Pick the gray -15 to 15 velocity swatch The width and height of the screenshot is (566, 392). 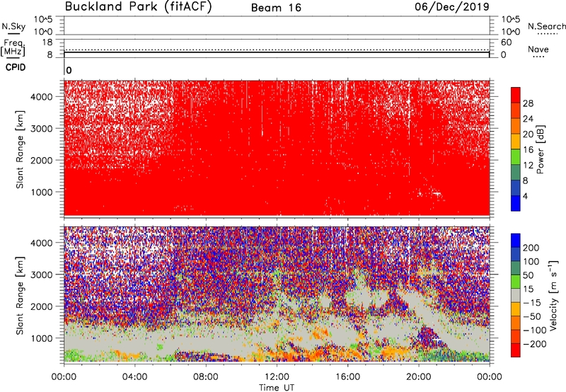coord(516,295)
